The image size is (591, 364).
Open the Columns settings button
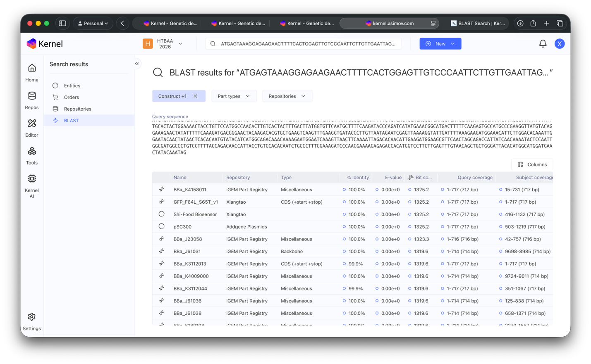point(532,164)
